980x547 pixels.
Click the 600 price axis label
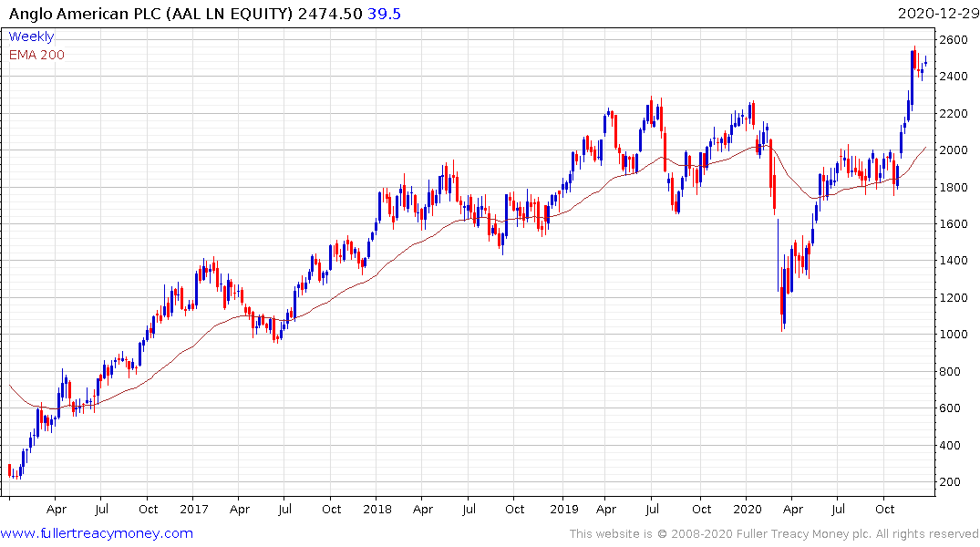950,408
